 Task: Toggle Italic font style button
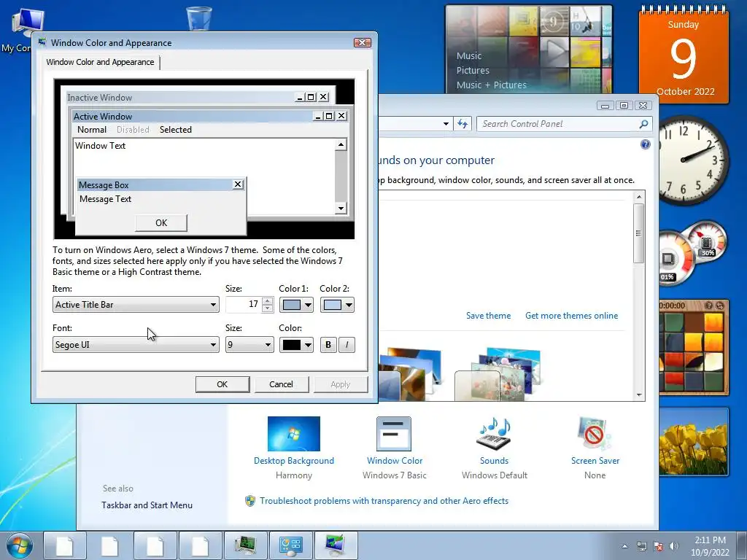[x=347, y=345]
